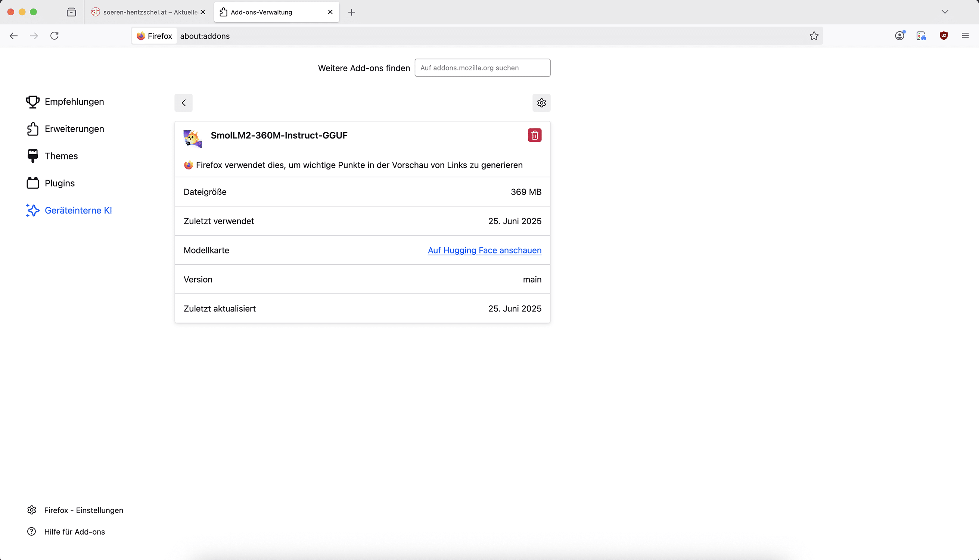979x560 pixels.
Task: Click the Weitere Add-ons finden label
Action: 364,68
